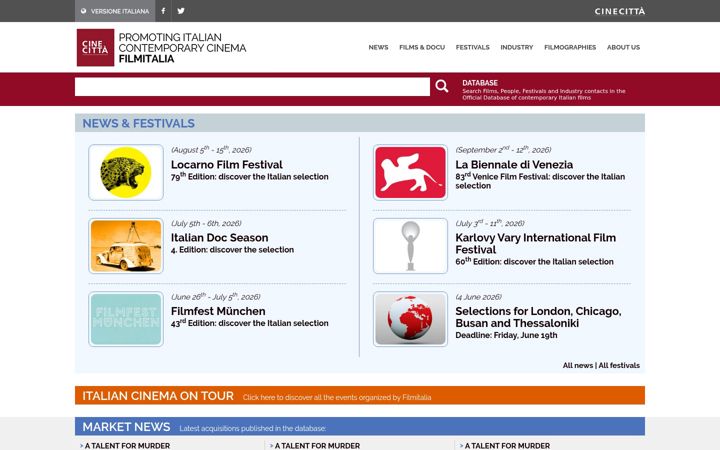Viewport: 720px width, 450px height.
Task: Open the Filmfest München headline
Action: point(218,311)
